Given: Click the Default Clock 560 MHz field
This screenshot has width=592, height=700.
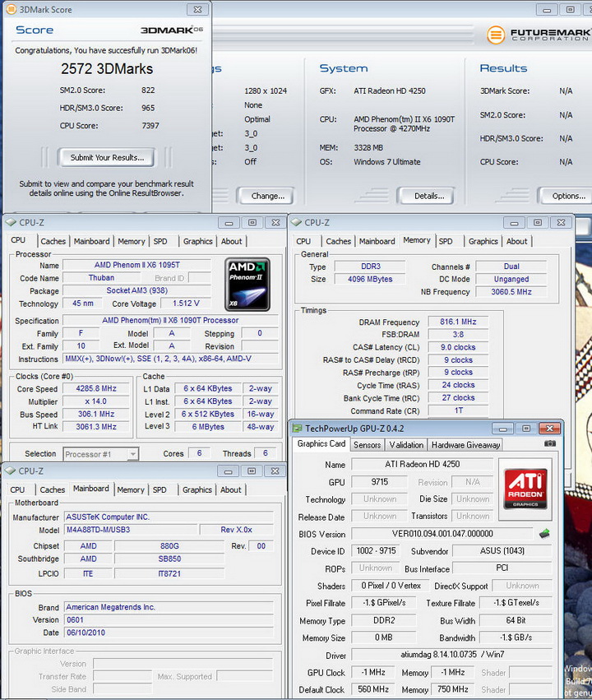Looking at the screenshot, I should (x=373, y=689).
